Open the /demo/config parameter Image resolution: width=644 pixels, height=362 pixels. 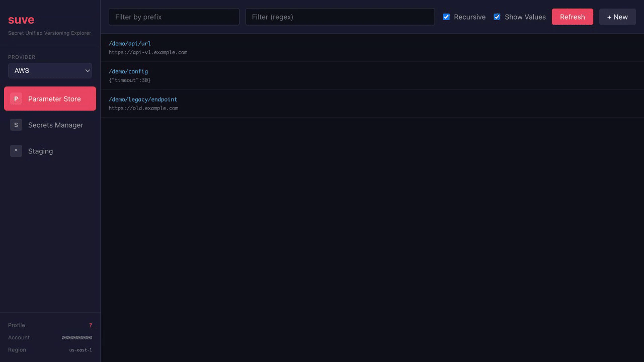click(372, 76)
